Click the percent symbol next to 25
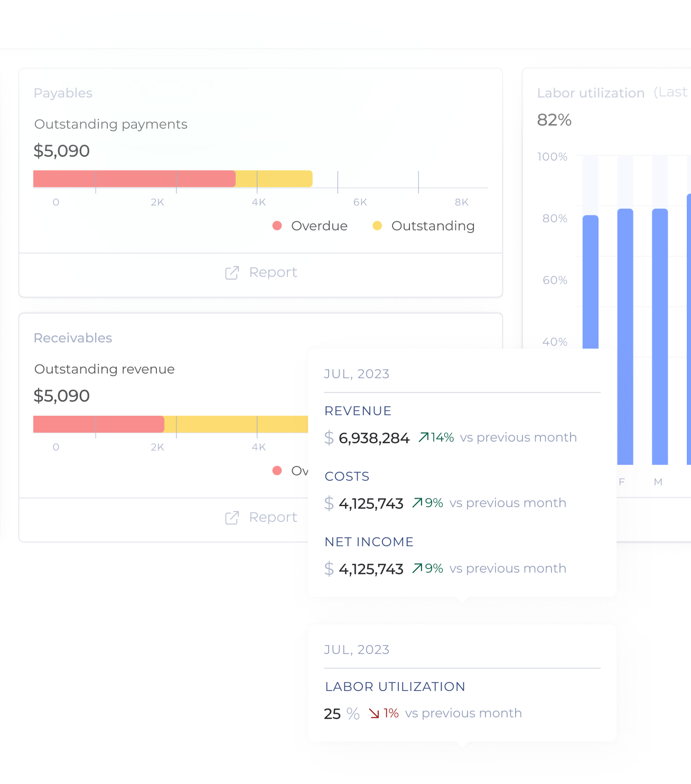 pyautogui.click(x=353, y=714)
